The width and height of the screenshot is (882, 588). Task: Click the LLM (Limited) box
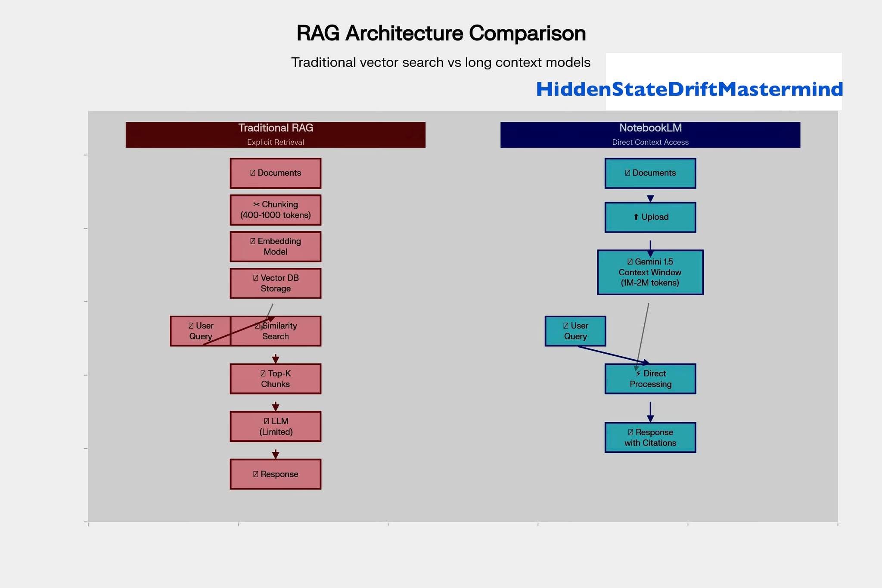pyautogui.click(x=275, y=426)
